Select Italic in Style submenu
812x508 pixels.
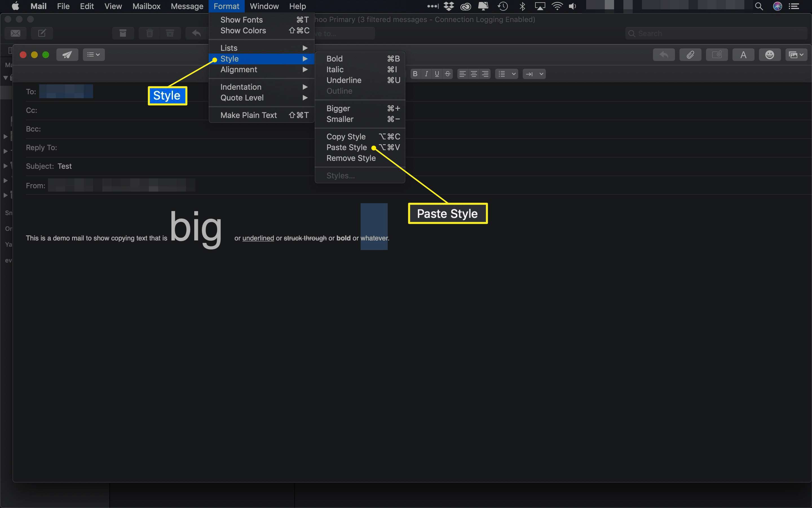point(360,69)
